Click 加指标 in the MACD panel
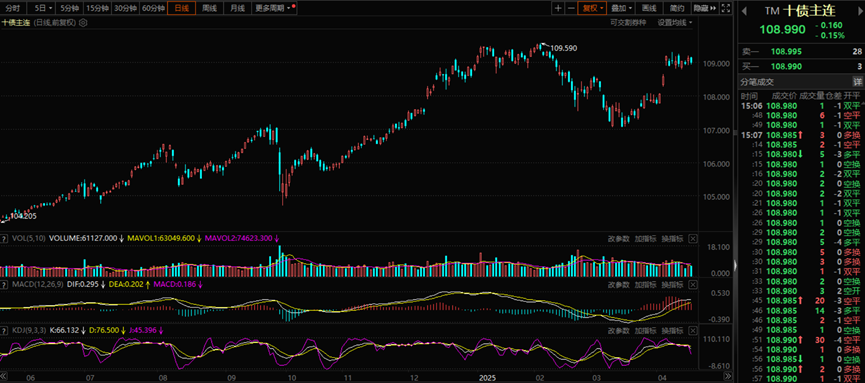This screenshot has width=865, height=383. click(645, 284)
